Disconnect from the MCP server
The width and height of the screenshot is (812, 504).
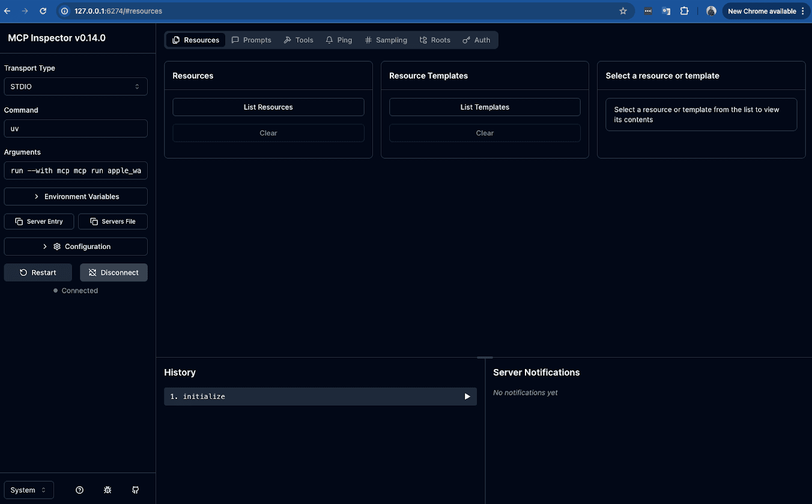114,272
